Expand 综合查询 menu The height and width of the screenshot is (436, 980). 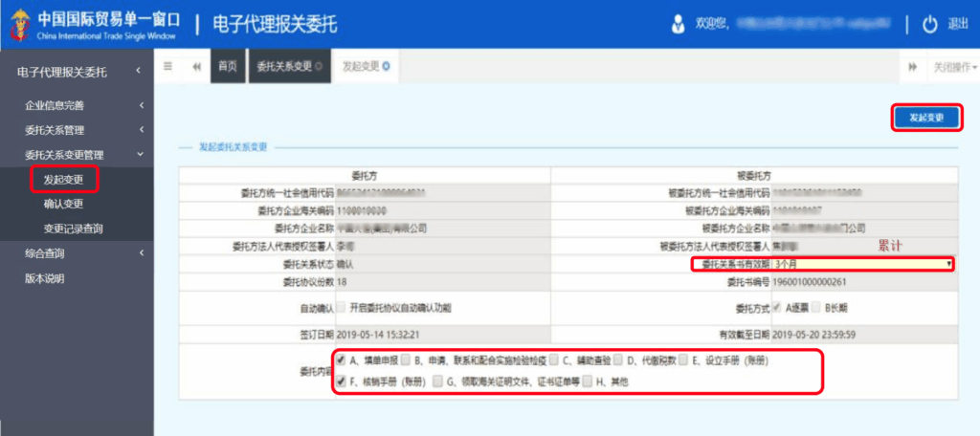coord(77,253)
